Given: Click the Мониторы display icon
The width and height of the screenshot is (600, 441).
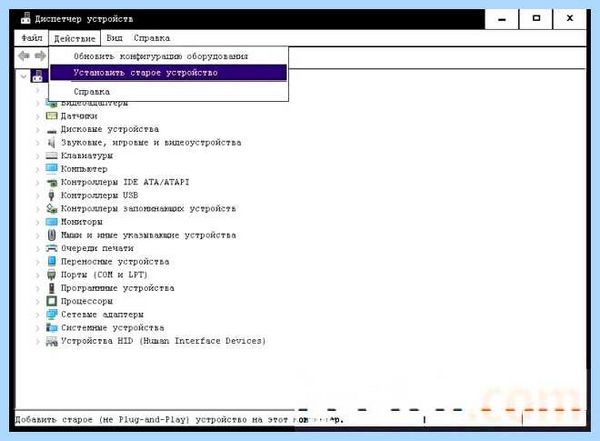Looking at the screenshot, I should click(51, 222).
